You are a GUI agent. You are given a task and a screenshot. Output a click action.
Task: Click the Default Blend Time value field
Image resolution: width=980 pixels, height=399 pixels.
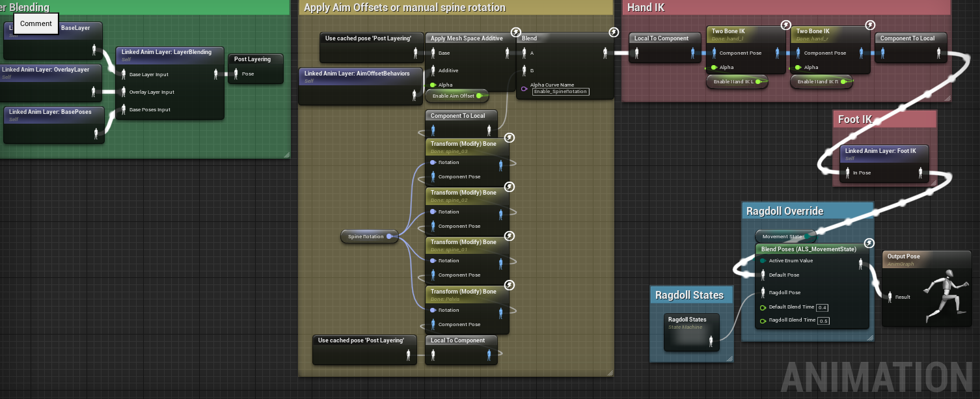point(823,307)
